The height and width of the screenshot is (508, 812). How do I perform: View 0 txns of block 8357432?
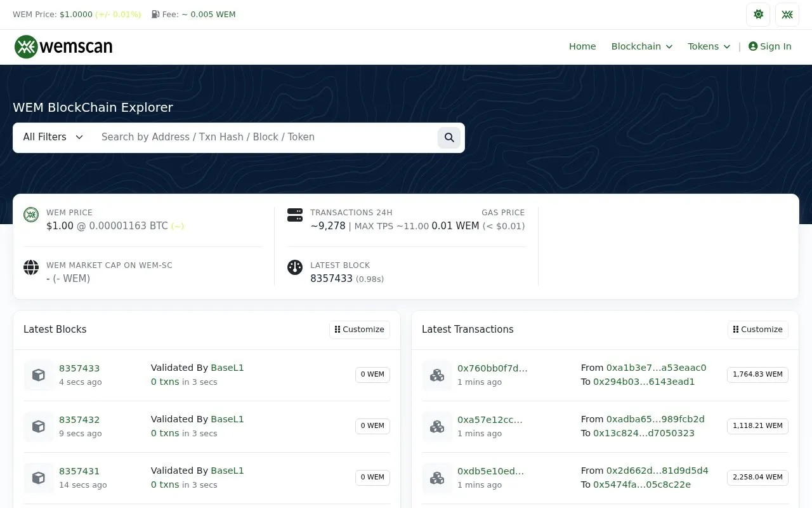point(165,433)
